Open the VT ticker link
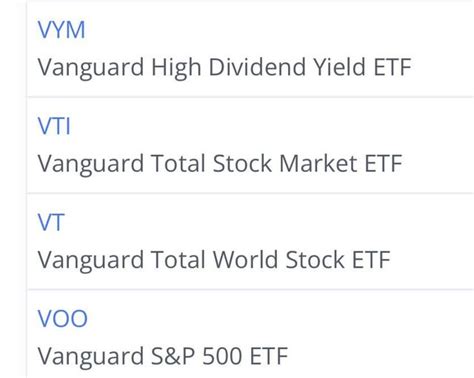Screen dimensions: 474x378 tap(51, 222)
